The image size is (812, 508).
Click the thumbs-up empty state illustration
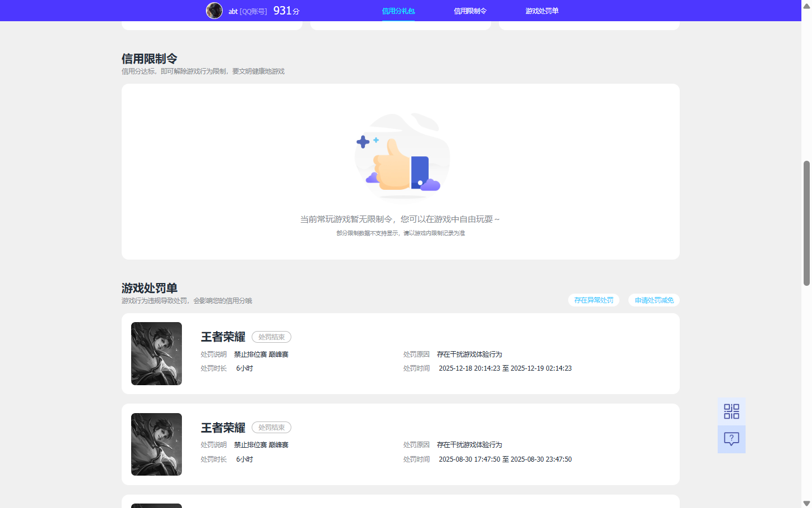[402, 156]
